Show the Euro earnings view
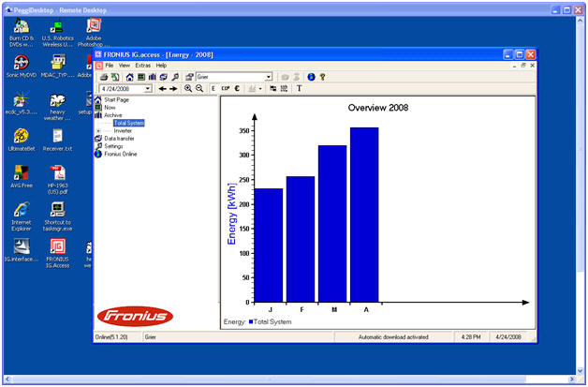 237,88
